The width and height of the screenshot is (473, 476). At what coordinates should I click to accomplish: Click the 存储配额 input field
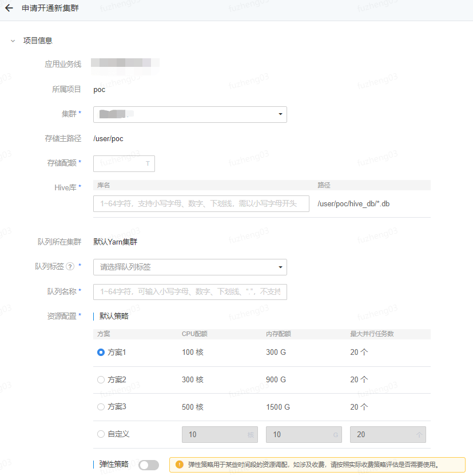[x=123, y=163]
